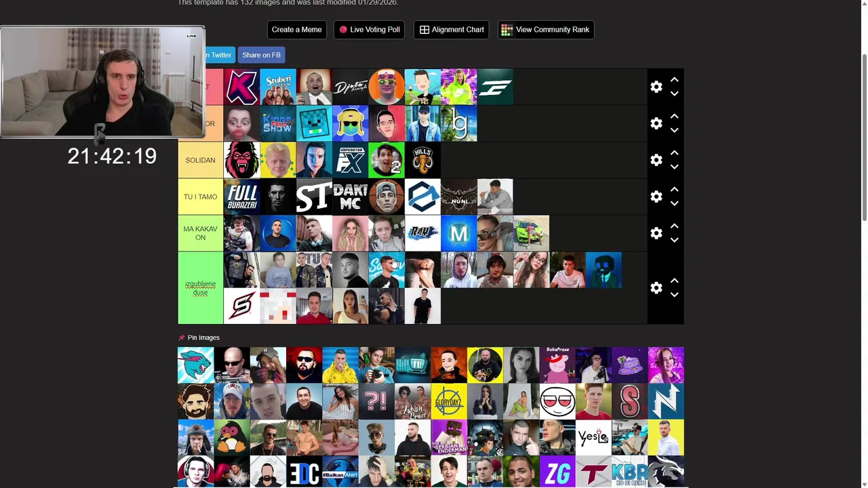The width and height of the screenshot is (868, 488).
Task: Select the Djota signature logo image
Action: tap(351, 87)
